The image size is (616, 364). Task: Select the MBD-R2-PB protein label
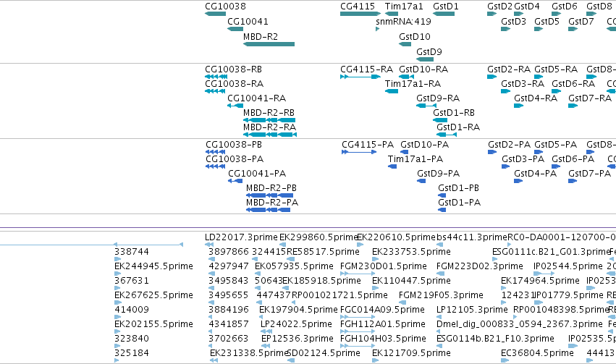(271, 188)
